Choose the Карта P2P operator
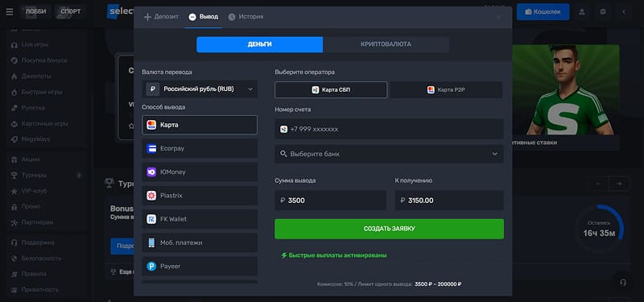This screenshot has width=644, height=302. point(447,89)
